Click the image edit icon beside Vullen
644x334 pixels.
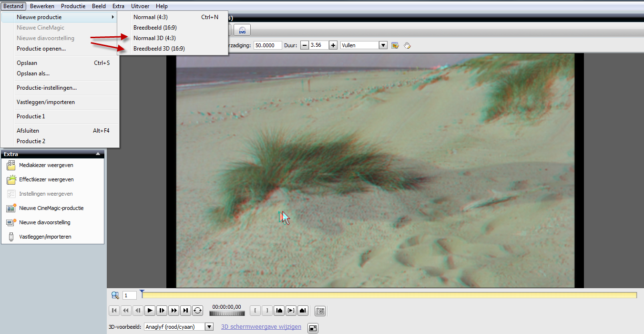(395, 45)
